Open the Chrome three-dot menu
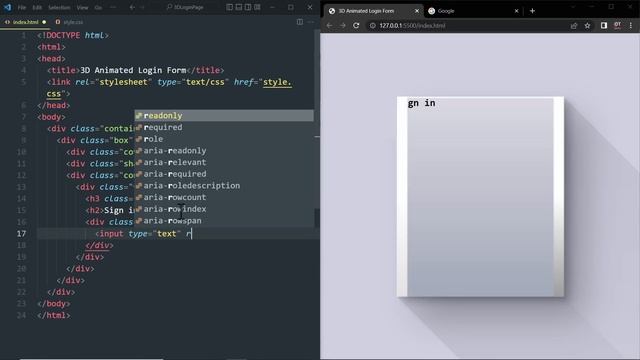The height and width of the screenshot is (360, 640). click(631, 25)
